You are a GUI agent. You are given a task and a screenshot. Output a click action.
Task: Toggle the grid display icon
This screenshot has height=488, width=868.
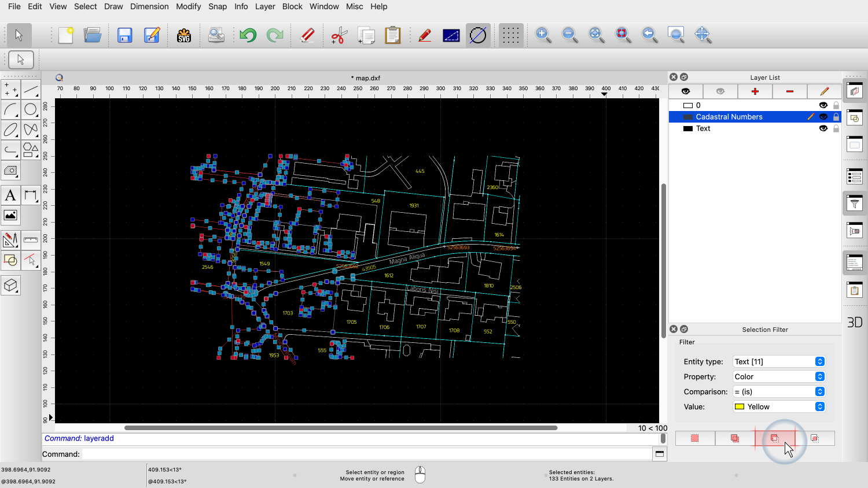[510, 35]
